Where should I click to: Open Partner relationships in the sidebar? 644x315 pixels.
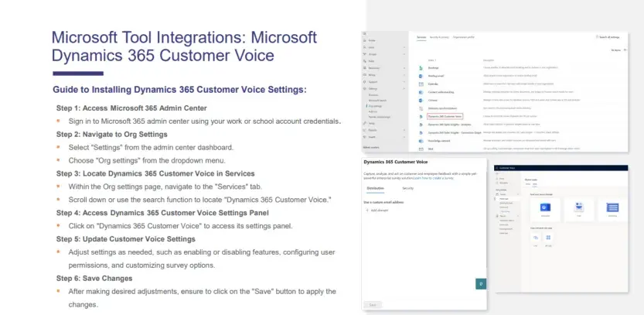(379, 117)
